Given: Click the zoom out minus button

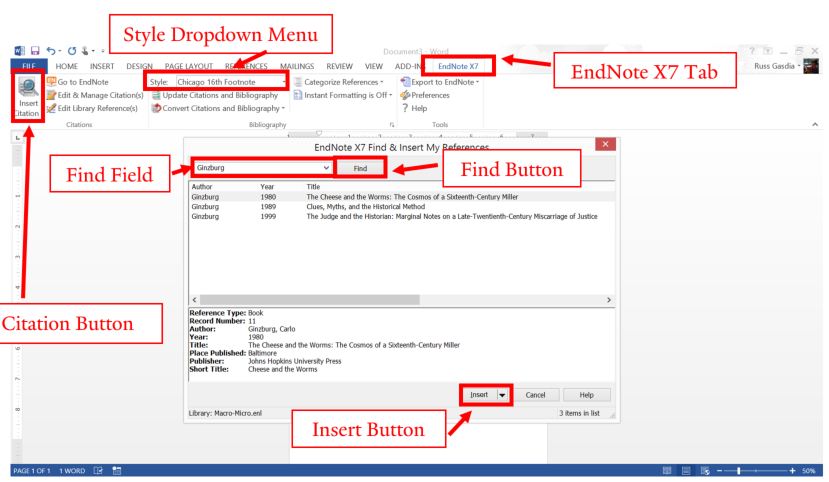Looking at the screenshot, I should click(720, 470).
